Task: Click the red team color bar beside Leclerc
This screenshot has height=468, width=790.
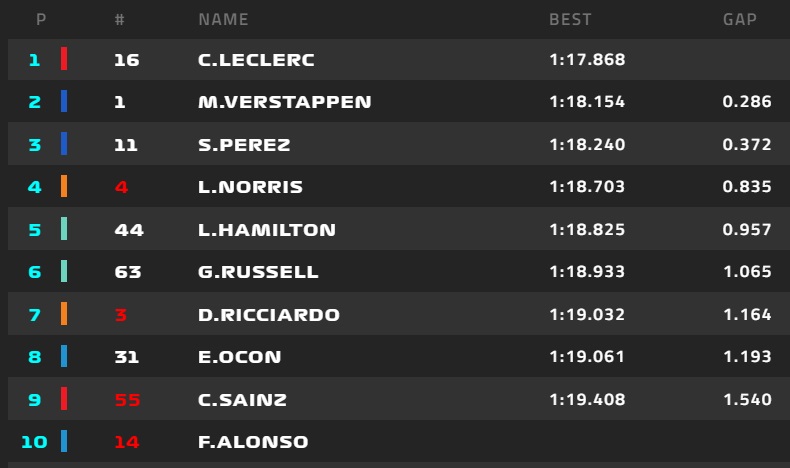Action: 64,59
